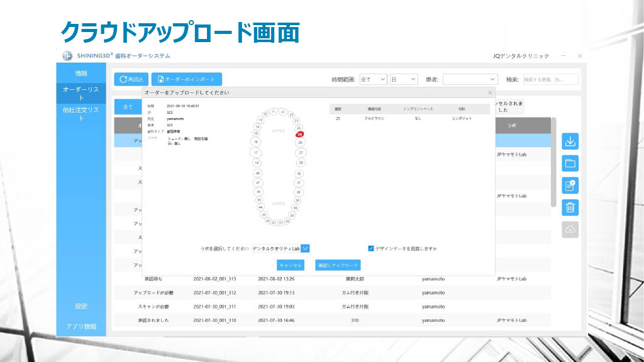Screen dimensions: 644x362
Task: Select tooth 36 on the lower arch
Action: tap(298, 192)
